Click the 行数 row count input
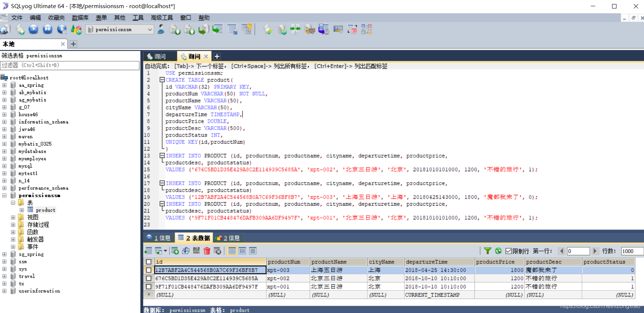This screenshot has height=313, width=644. pos(632,251)
